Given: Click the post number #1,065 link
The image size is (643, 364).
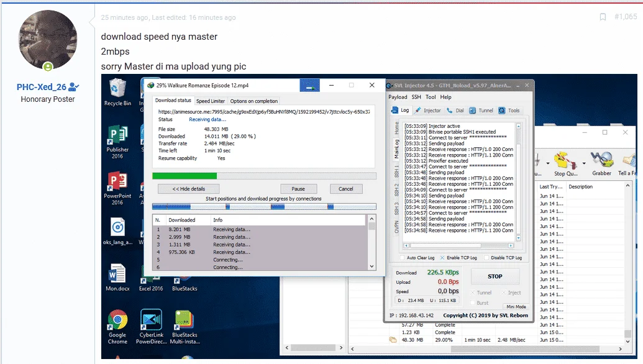Looking at the screenshot, I should 626,17.
